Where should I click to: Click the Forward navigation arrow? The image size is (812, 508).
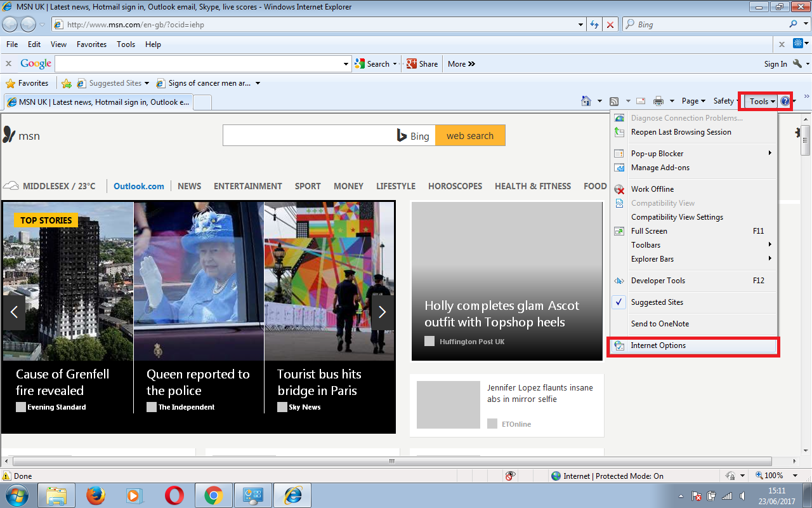28,25
